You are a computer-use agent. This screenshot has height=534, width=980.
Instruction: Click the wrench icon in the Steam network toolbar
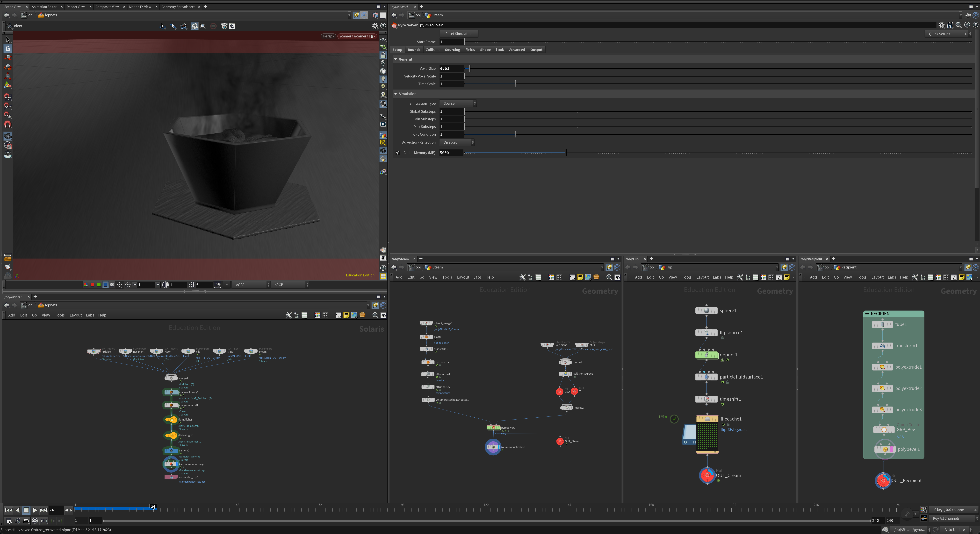522,277
